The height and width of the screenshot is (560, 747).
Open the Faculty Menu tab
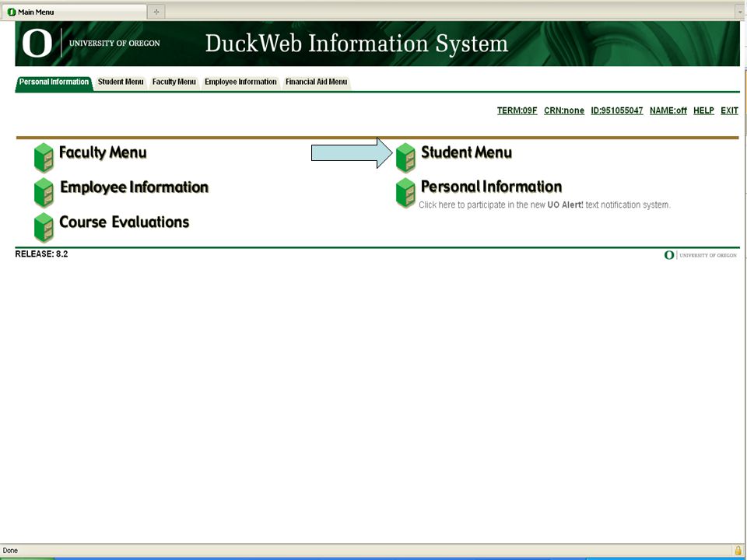tap(174, 82)
